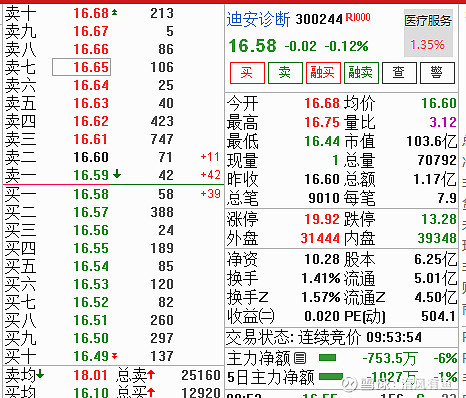Click the 迪安诊断 stock name
The width and height of the screenshot is (466, 398).
(x=258, y=19)
